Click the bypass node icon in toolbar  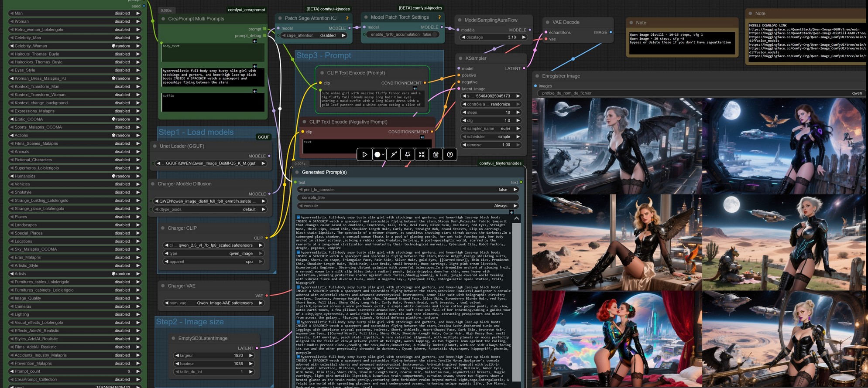[x=394, y=154]
